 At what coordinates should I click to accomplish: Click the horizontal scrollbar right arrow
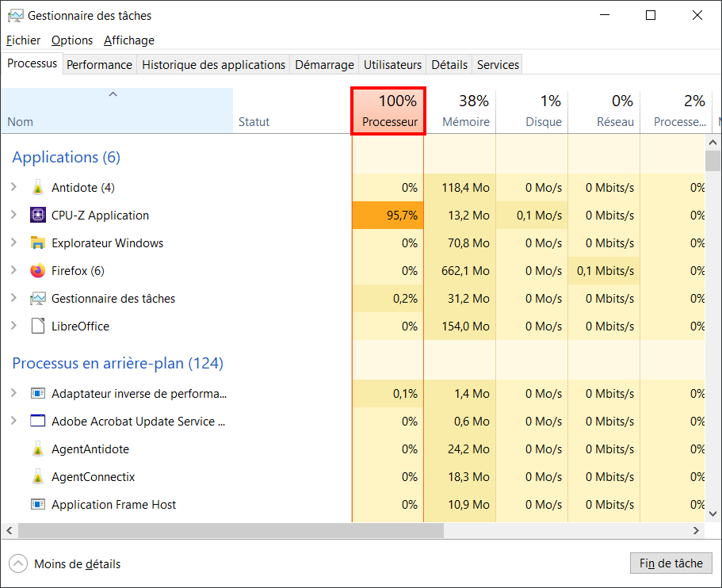tap(696, 531)
